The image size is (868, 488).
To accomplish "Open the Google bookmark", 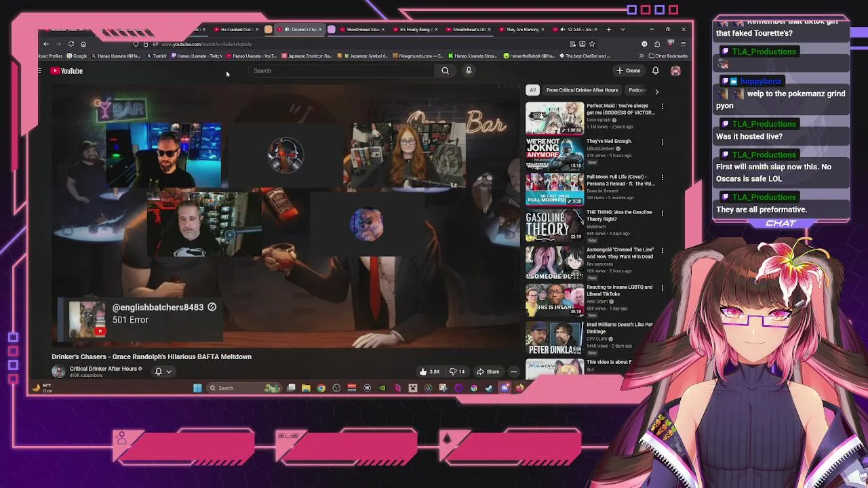I will [77, 56].
